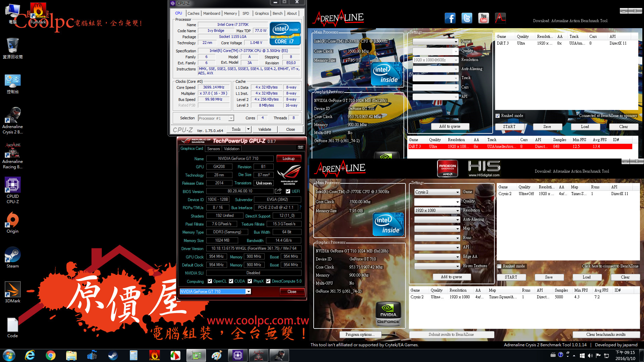
Task: Expand the 1920 x 1080@60Hz resolution dropdown
Action: click(x=435, y=60)
